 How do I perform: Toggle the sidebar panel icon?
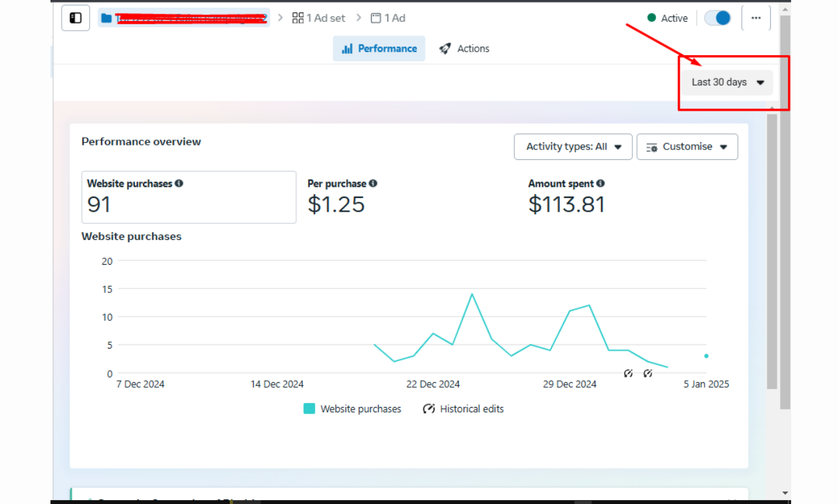pyautogui.click(x=75, y=18)
